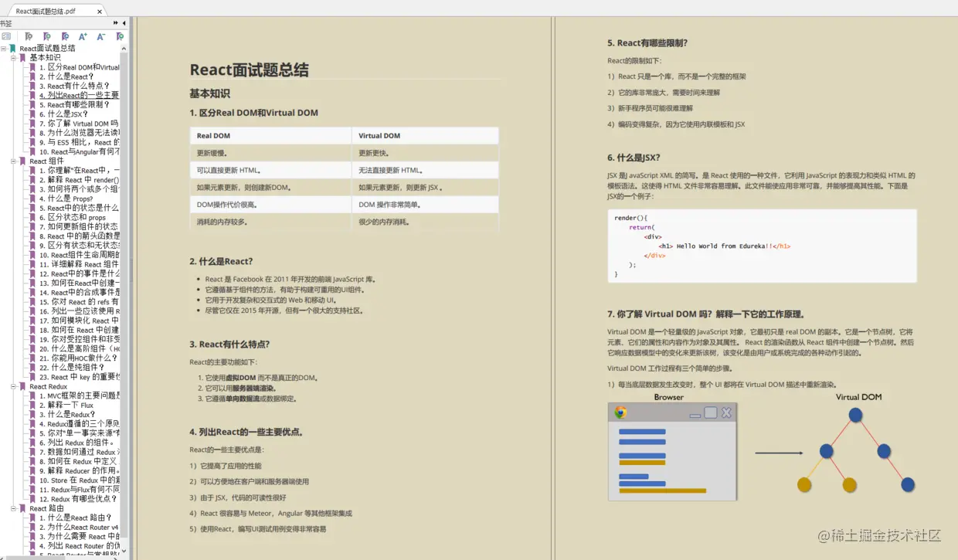Open bookmark 9. 与 ES5 相比
958x560 pixels.
[80, 142]
